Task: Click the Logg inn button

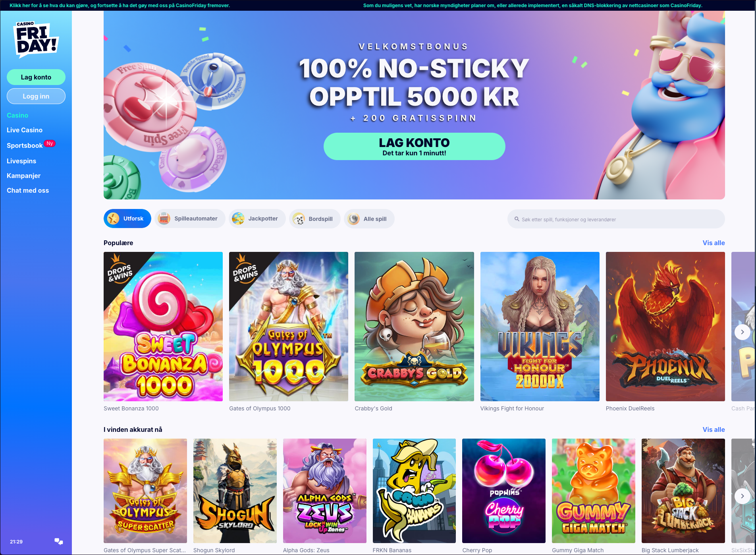Action: click(36, 96)
